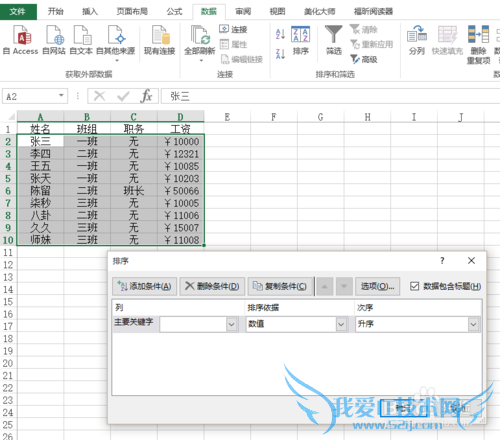Select row 12 header
500x440 pixels.
[x=8, y=265]
